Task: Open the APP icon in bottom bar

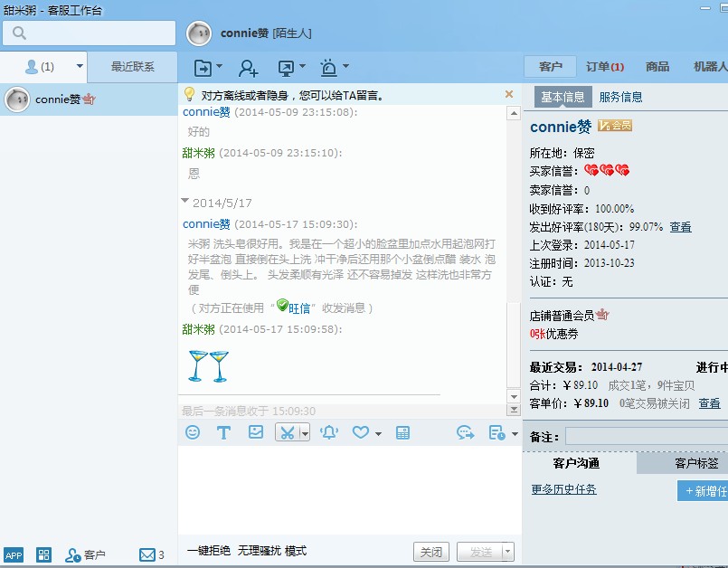Action: (x=13, y=555)
